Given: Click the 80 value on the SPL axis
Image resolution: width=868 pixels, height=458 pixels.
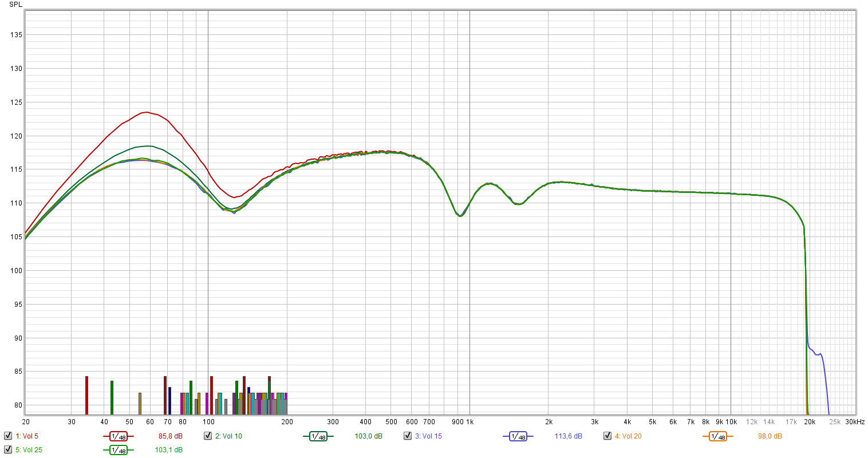Looking at the screenshot, I should 18,406.
